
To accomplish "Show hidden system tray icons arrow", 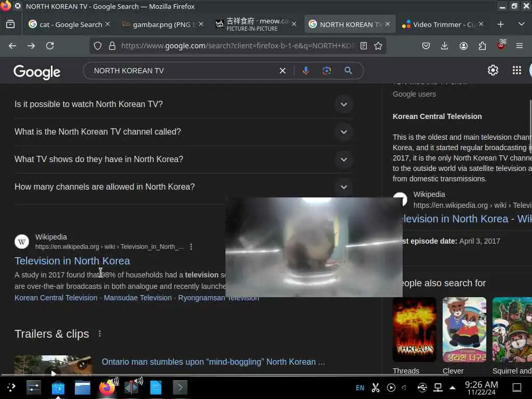I will (x=453, y=388).
